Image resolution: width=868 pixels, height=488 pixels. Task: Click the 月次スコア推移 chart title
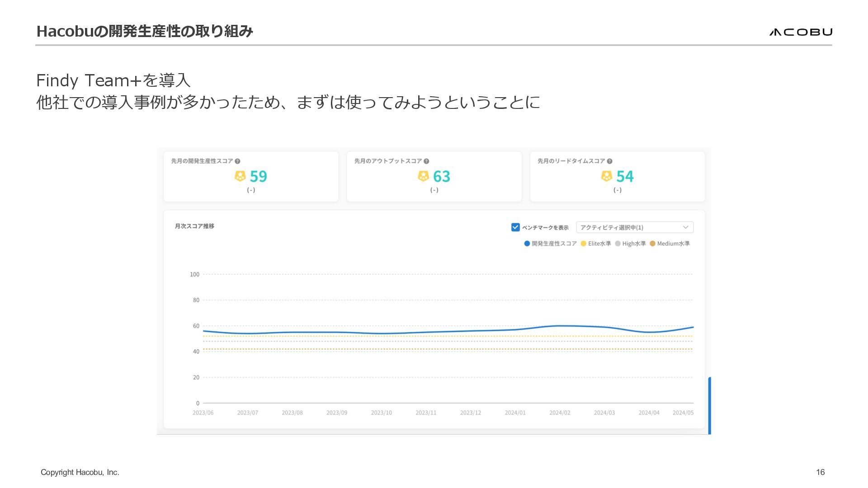[x=194, y=226]
